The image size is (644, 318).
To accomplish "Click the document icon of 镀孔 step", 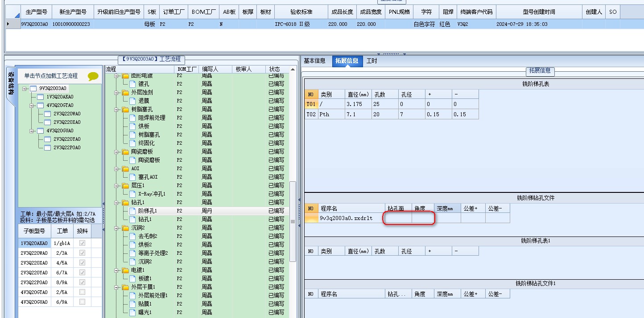I will (x=132, y=84).
